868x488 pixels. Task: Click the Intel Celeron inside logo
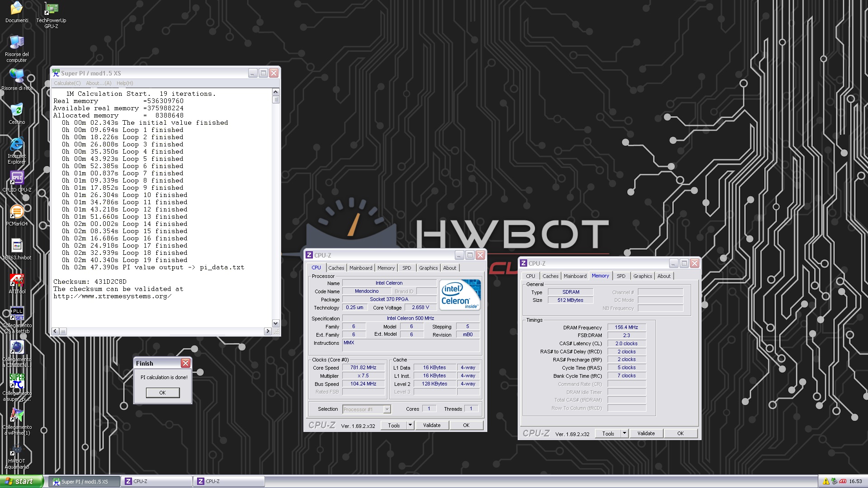(461, 295)
